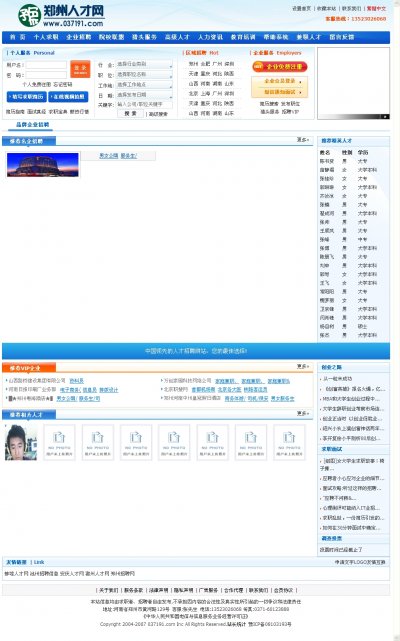Switch to the 品牌企业招聘 tab
400x641 pixels.
pyautogui.click(x=33, y=125)
